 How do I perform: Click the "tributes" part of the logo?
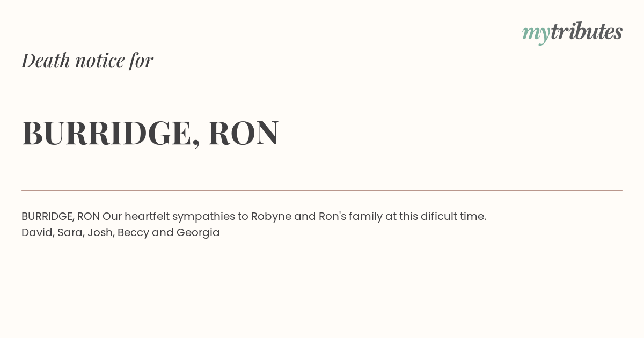pyautogui.click(x=587, y=31)
